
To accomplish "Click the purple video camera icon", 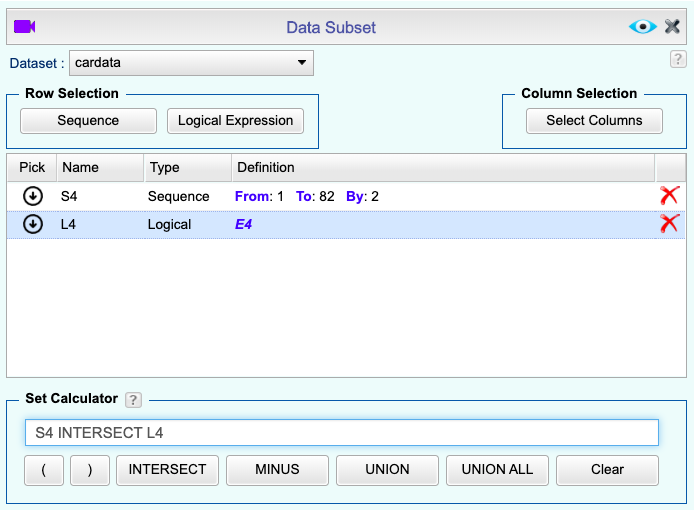I will point(24,27).
